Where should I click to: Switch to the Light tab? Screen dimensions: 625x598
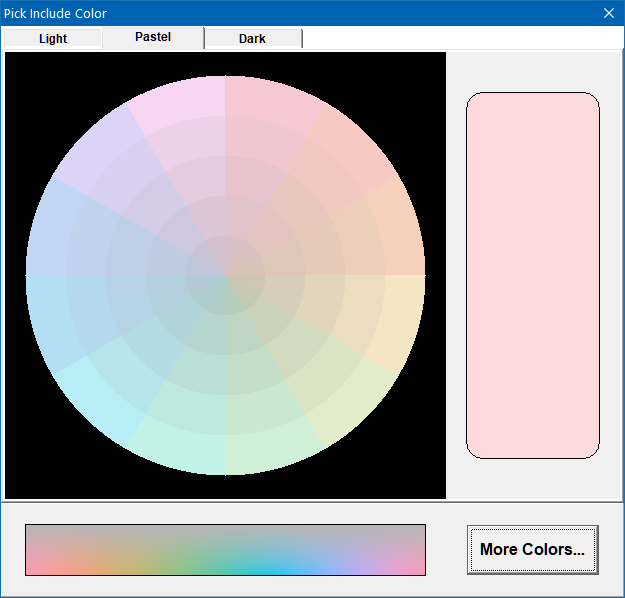click(53, 39)
